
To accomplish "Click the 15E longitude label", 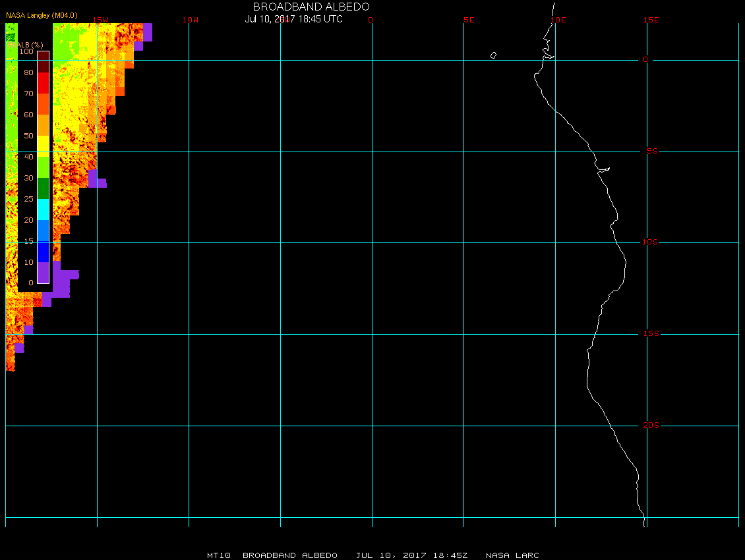I will (651, 20).
